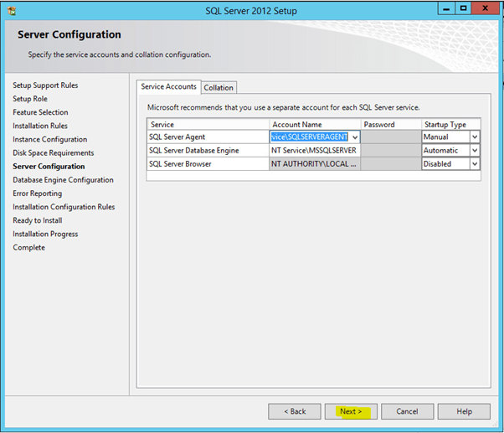Click SQL Server Database Engine account name field

click(315, 151)
